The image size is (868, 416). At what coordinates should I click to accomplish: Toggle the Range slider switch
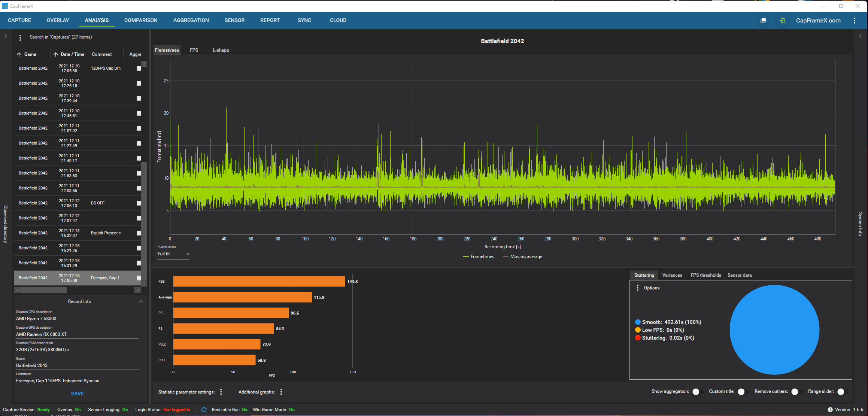coord(843,392)
